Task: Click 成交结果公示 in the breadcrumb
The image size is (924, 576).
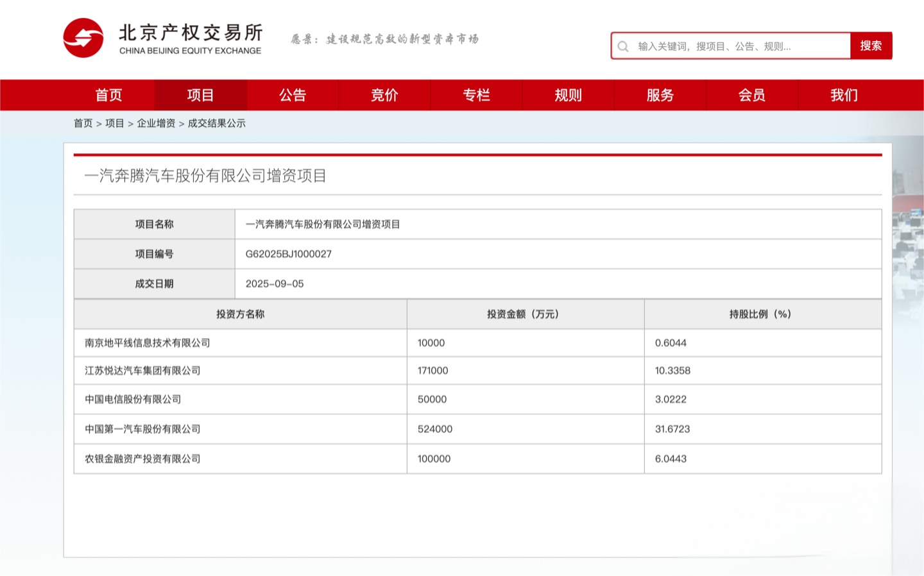Action: (217, 123)
